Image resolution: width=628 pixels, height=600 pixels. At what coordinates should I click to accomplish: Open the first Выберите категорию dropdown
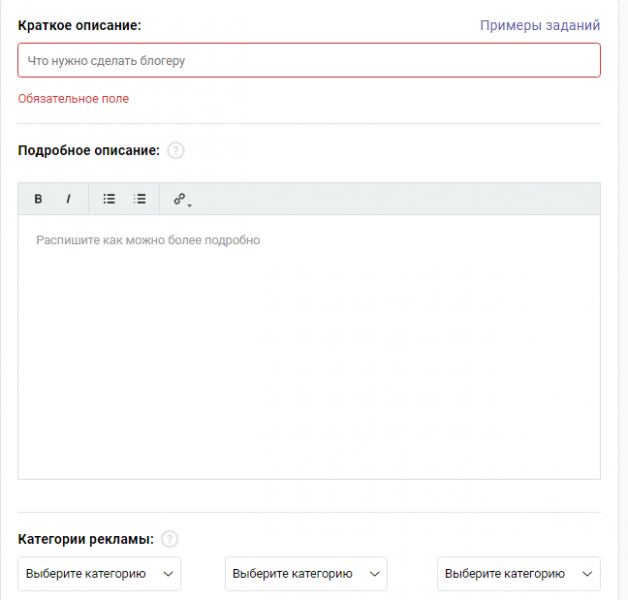(99, 574)
